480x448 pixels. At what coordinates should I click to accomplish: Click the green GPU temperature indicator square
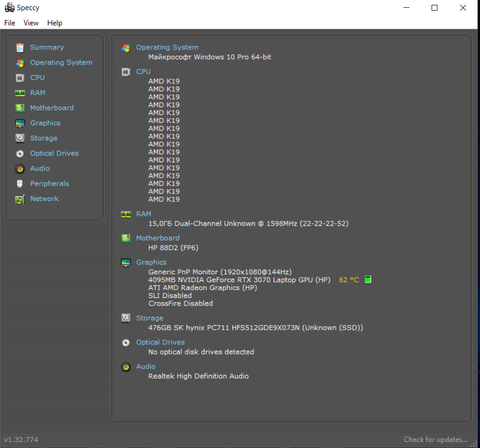point(368,279)
